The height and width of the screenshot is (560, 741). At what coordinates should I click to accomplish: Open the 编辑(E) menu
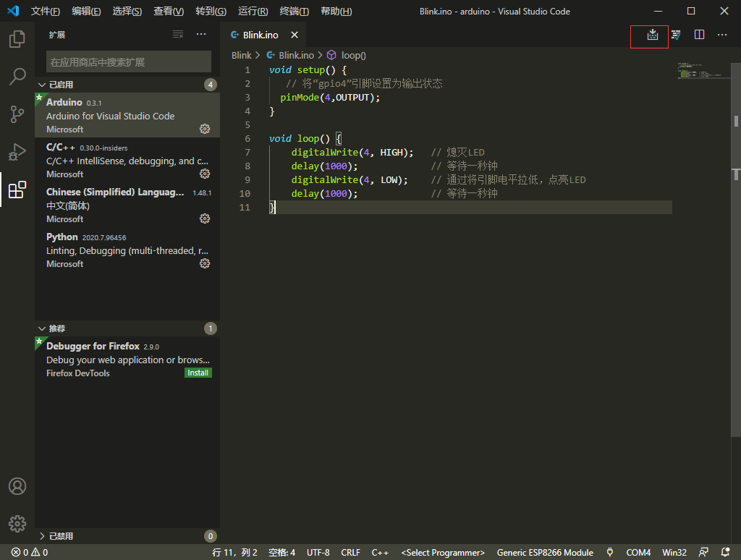pyautogui.click(x=86, y=11)
